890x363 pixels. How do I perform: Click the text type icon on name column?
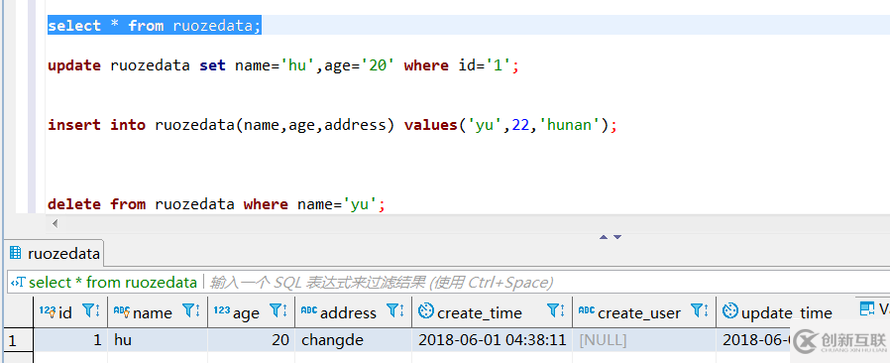coord(121,311)
